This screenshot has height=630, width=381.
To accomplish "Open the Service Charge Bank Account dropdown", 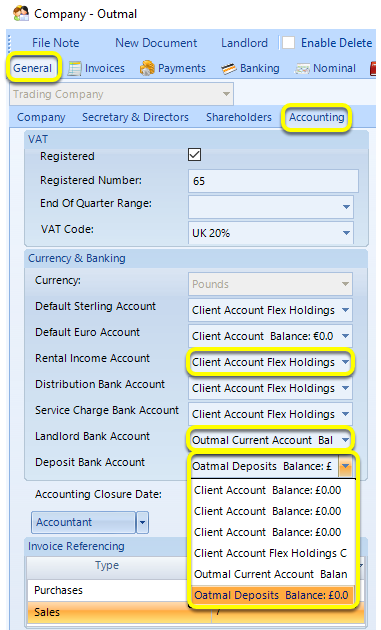I will tap(345, 414).
